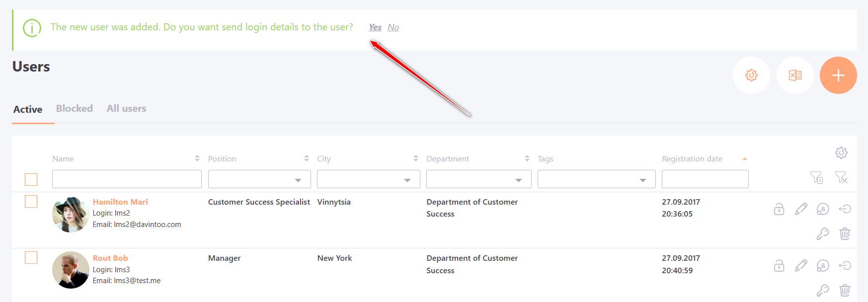Screen dimensions: 868x302
Task: Click inside the Name filter field
Action: pyautogui.click(x=127, y=179)
